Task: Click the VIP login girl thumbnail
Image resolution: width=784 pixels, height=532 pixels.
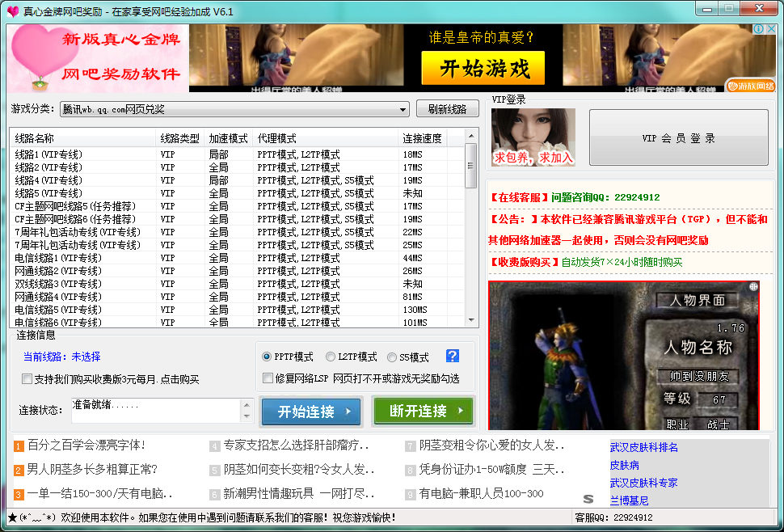Action: 533,137
